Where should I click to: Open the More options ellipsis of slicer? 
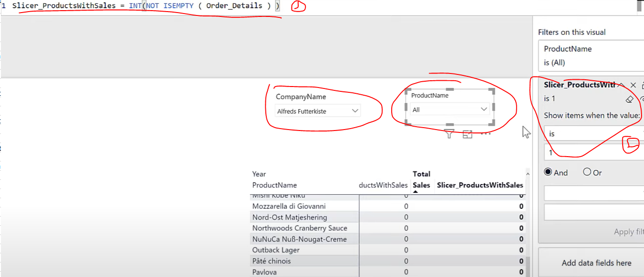[486, 134]
